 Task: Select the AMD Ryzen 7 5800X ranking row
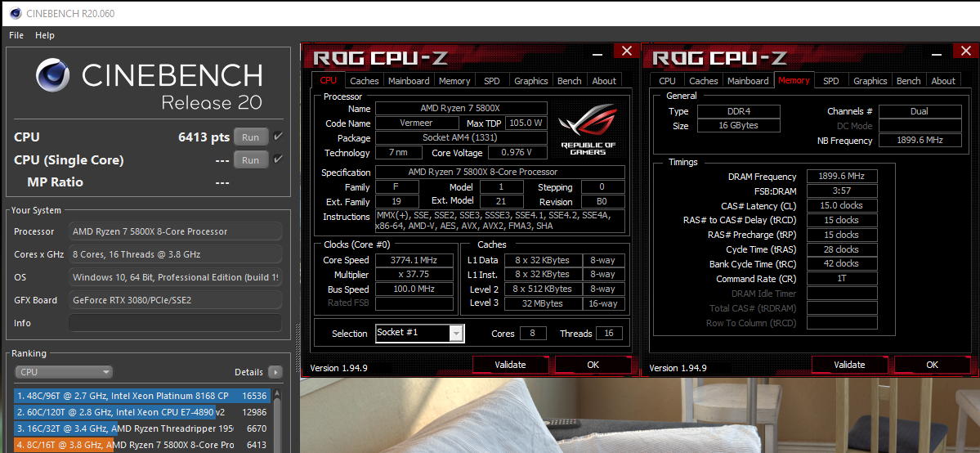pyautogui.click(x=142, y=445)
